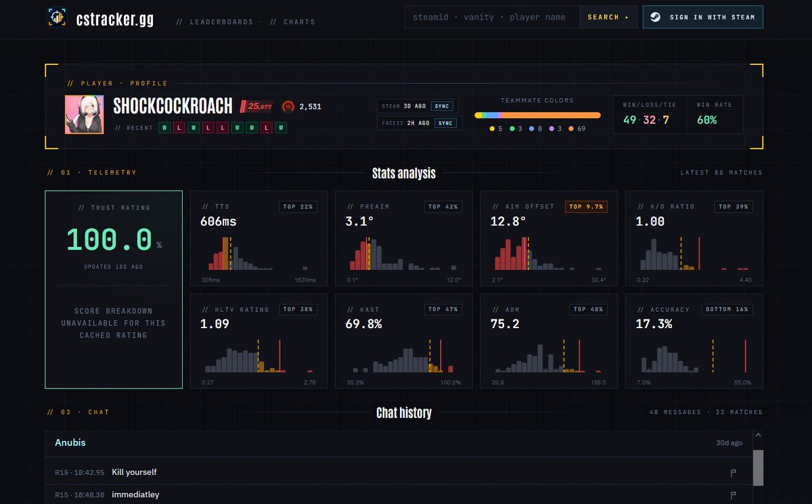The image size is (812, 504).
Task: Click the yellow teammate color dot with 5
Action: point(492,129)
